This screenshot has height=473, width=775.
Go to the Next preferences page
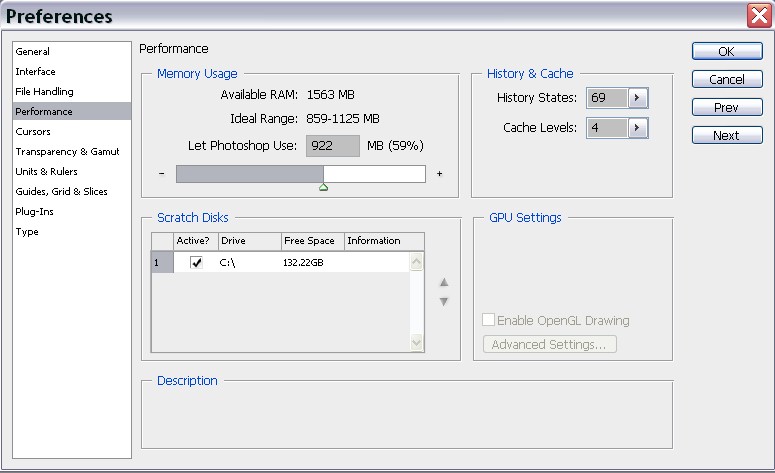[726, 136]
